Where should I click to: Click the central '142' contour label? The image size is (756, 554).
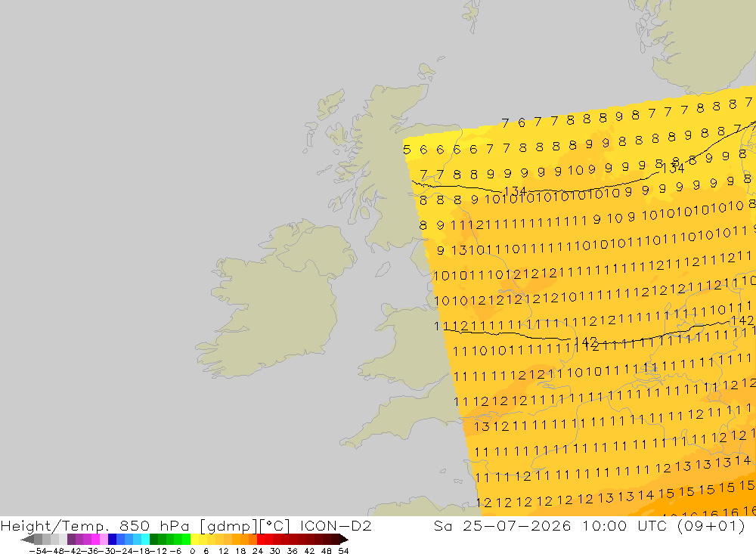586,342
